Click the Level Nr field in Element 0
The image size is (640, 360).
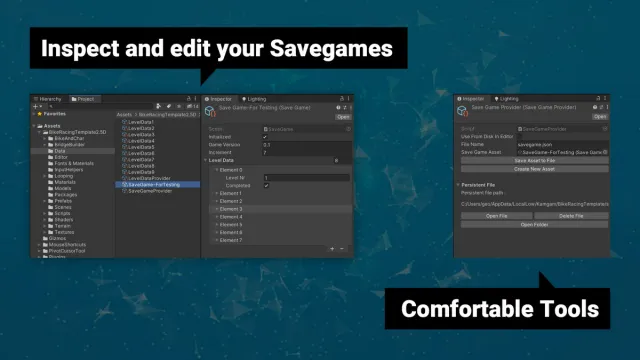[x=307, y=178]
